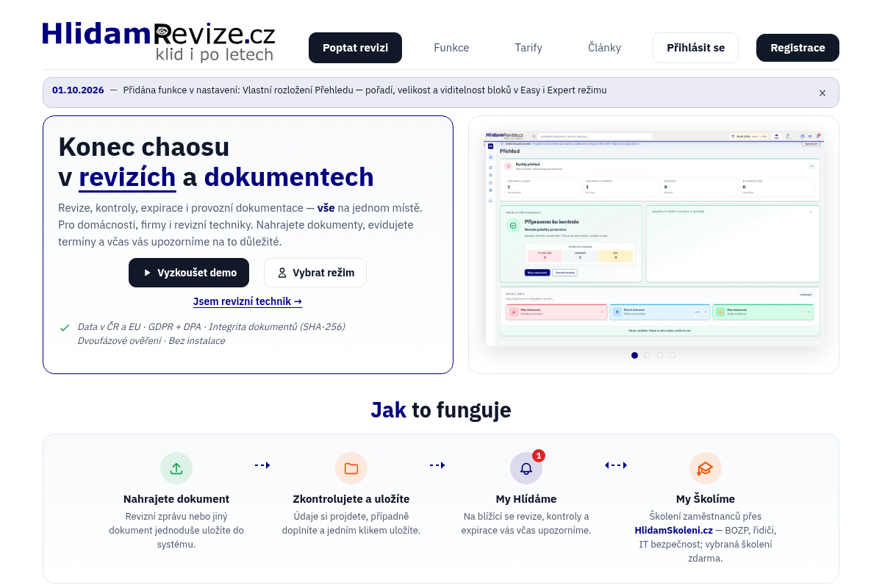Click the Poptat revizi button
This screenshot has width=882, height=588.
(x=355, y=48)
